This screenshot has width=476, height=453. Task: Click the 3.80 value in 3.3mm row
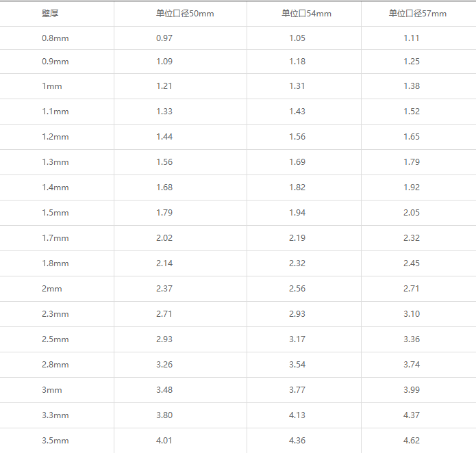coord(164,415)
